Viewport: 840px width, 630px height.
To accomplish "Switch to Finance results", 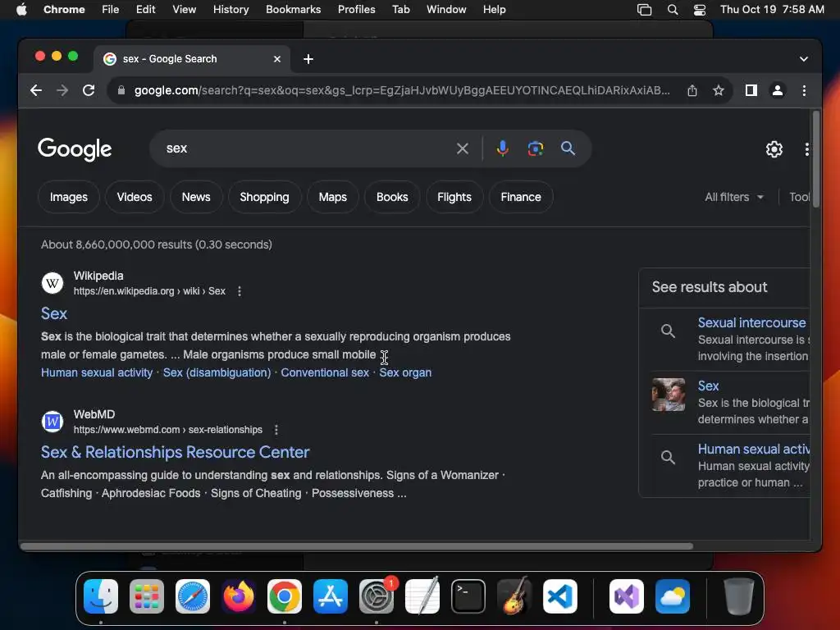I will (521, 197).
